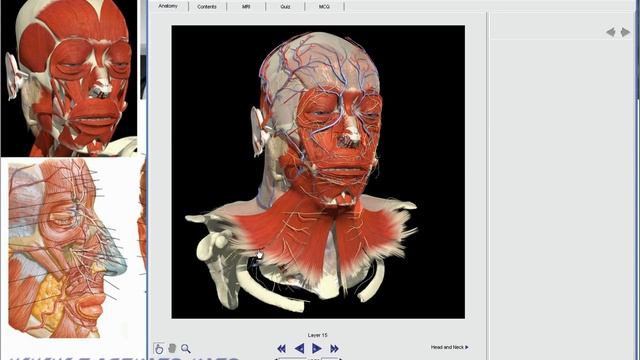Screen dimensions: 640x360
Task: Open the Quiz tab
Action: click(x=285, y=7)
